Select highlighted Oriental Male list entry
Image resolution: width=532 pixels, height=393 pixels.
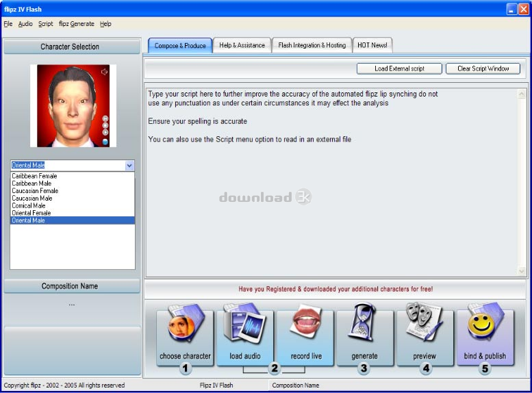[73, 220]
